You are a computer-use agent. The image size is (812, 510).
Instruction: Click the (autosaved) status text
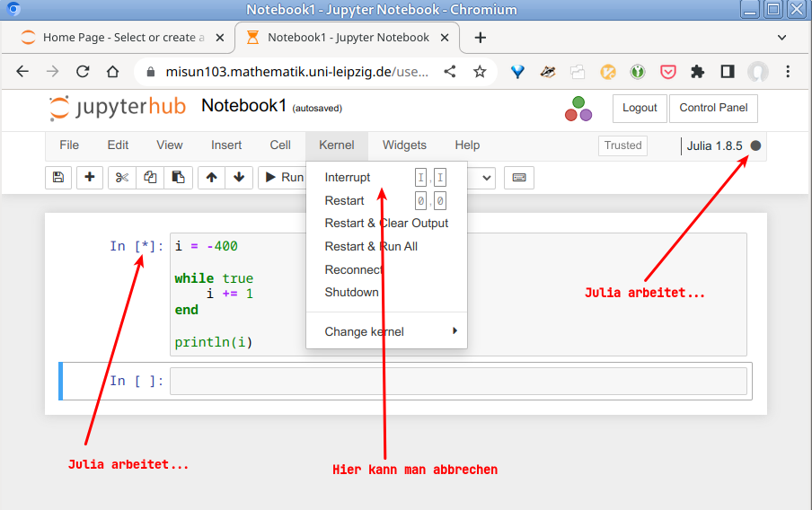coord(317,109)
